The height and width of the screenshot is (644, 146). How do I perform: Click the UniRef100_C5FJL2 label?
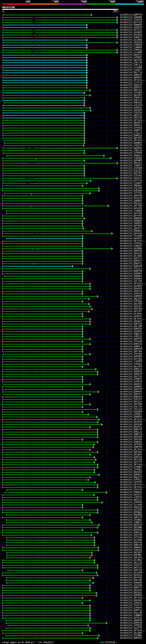coord(131,65)
